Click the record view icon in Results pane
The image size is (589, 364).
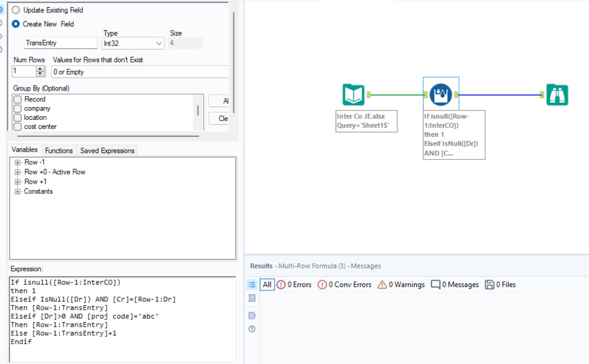(x=251, y=298)
